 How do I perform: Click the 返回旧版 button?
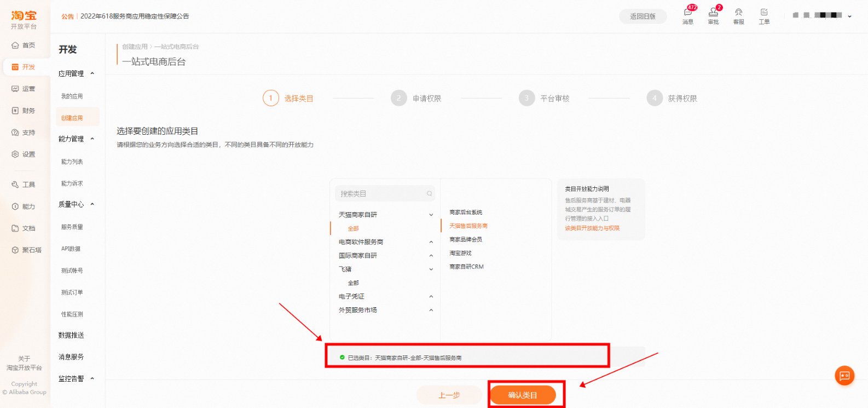click(x=643, y=16)
